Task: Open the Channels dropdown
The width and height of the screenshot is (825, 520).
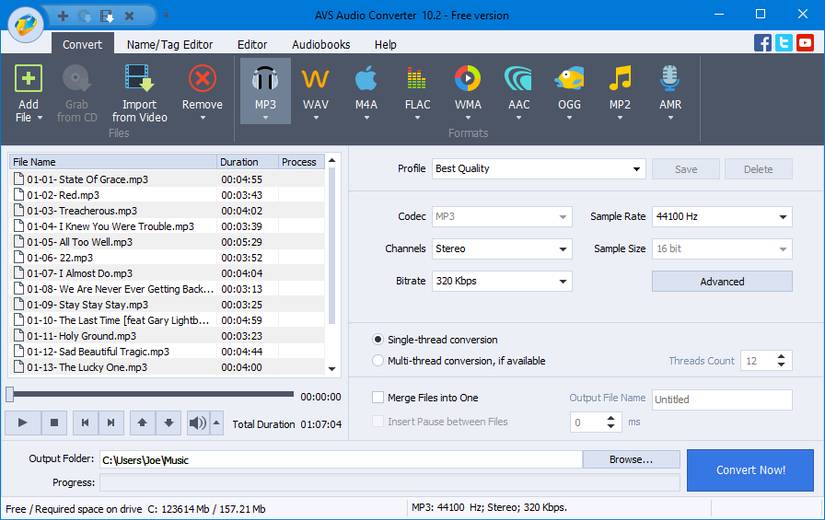Action: pyautogui.click(x=502, y=248)
